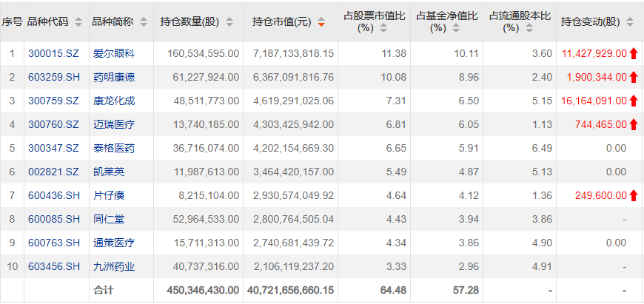
Task: Open 通策医疗 stock name link
Action: tap(114, 243)
